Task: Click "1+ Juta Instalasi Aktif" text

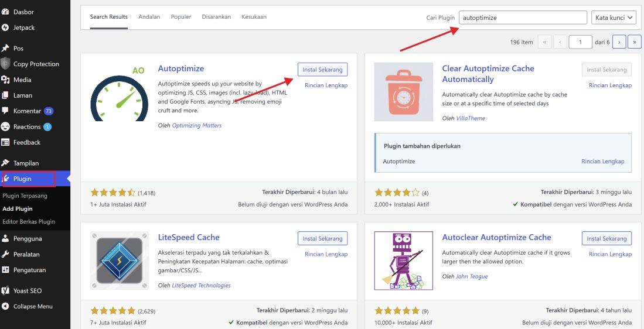Action: tap(118, 204)
